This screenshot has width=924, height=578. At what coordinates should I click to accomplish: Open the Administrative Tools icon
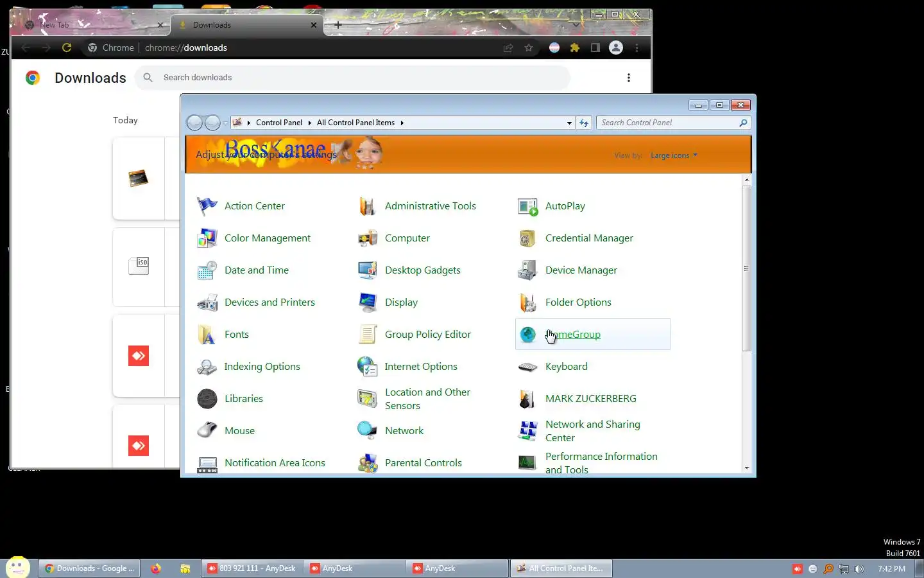(x=367, y=206)
